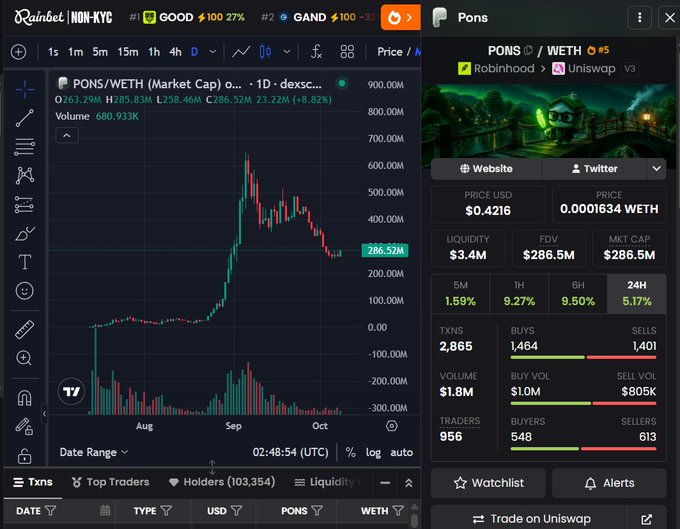The image size is (680, 529).
Task: Select the Text annotation tool
Action: (25, 262)
